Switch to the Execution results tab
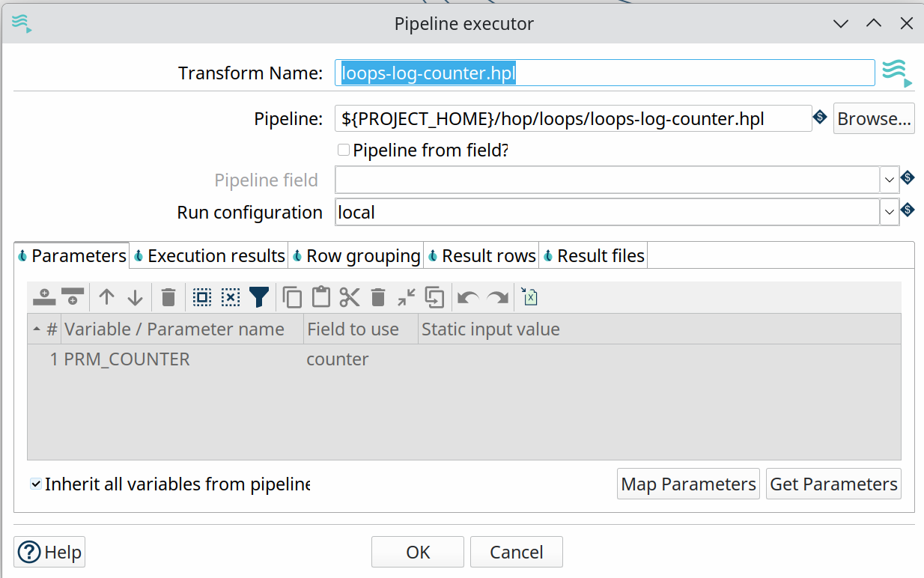 (x=210, y=256)
